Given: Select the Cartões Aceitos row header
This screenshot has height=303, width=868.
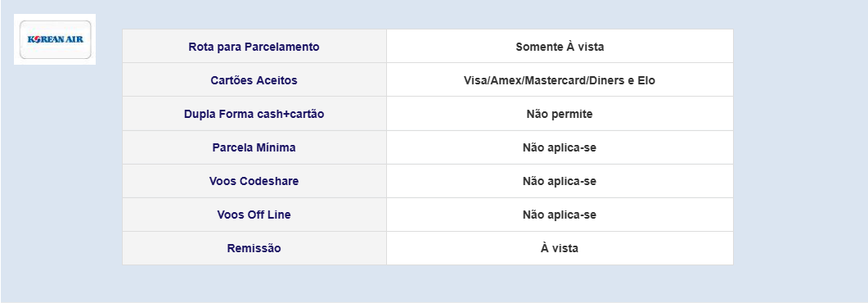Looking at the screenshot, I should tap(254, 80).
